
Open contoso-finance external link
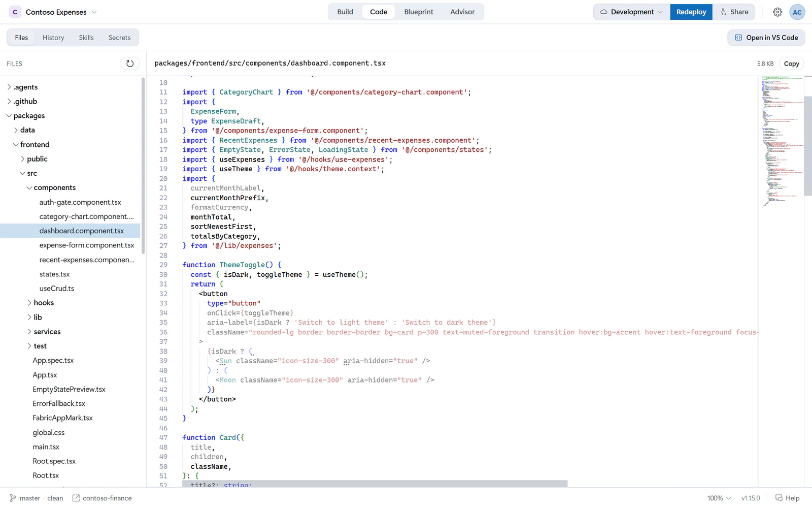(x=102, y=498)
